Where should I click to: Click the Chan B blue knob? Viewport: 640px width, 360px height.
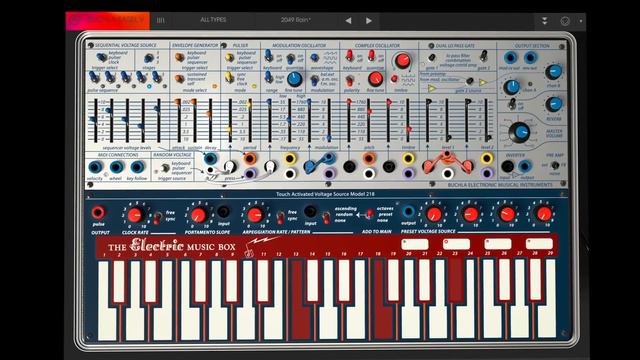coord(553,72)
